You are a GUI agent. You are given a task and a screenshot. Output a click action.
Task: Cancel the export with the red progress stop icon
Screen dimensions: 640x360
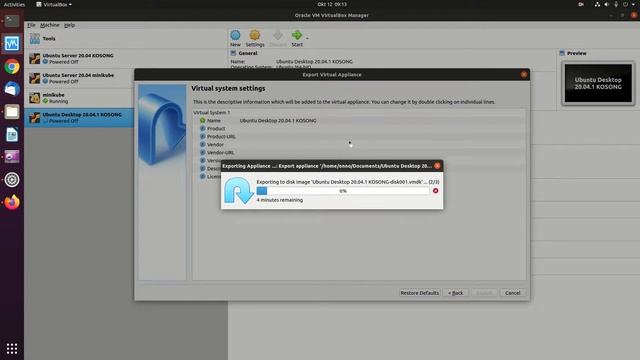point(436,191)
